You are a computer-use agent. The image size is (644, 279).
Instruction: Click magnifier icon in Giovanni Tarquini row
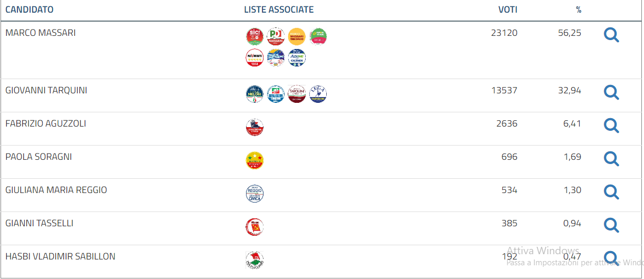611,93
